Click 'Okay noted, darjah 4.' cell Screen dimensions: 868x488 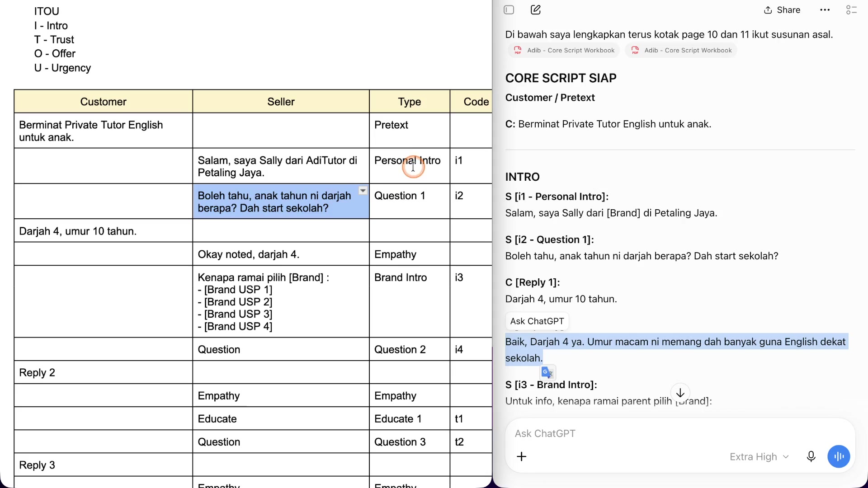(x=281, y=254)
